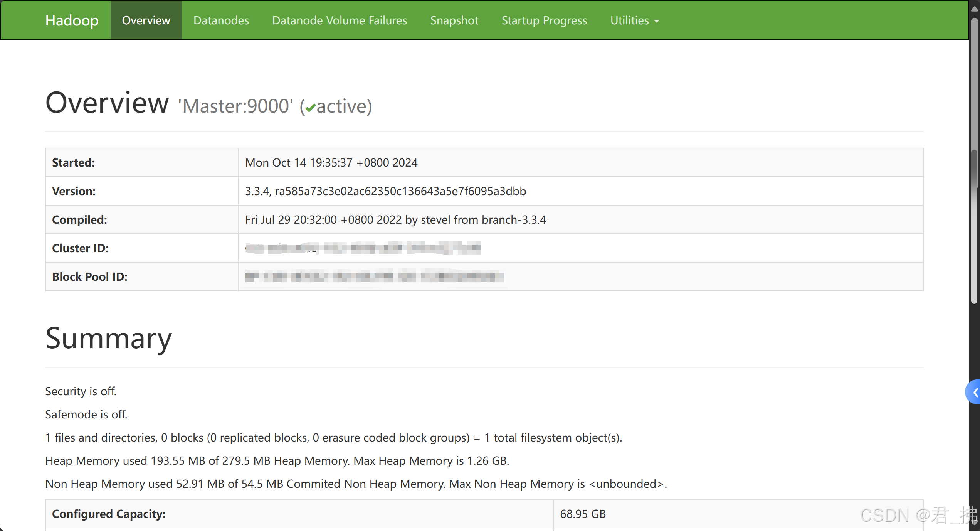
Task: Click the Cluster ID label
Action: pyautogui.click(x=81, y=248)
